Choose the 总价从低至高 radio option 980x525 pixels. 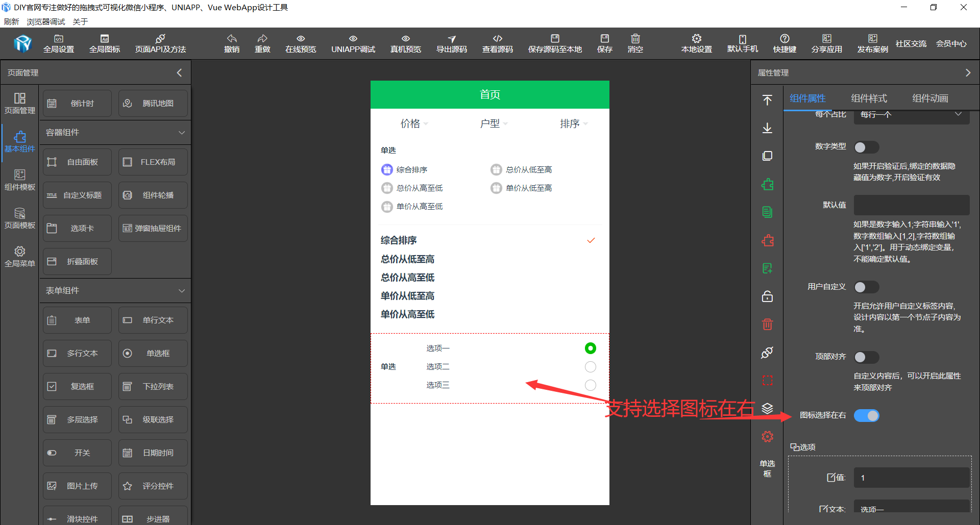coord(496,170)
